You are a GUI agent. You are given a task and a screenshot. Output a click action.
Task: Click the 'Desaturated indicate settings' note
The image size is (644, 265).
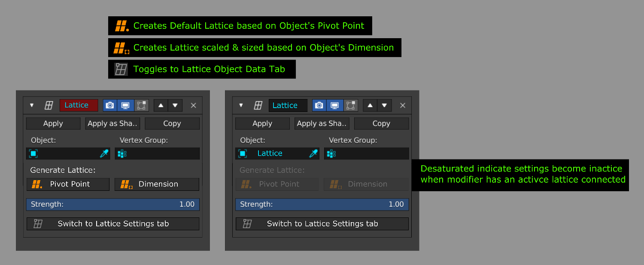point(523,174)
